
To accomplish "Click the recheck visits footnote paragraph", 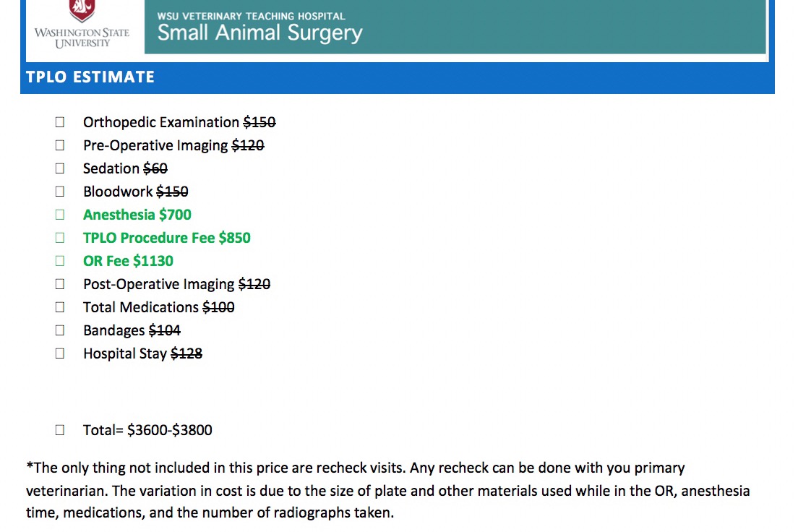I will (388, 490).
